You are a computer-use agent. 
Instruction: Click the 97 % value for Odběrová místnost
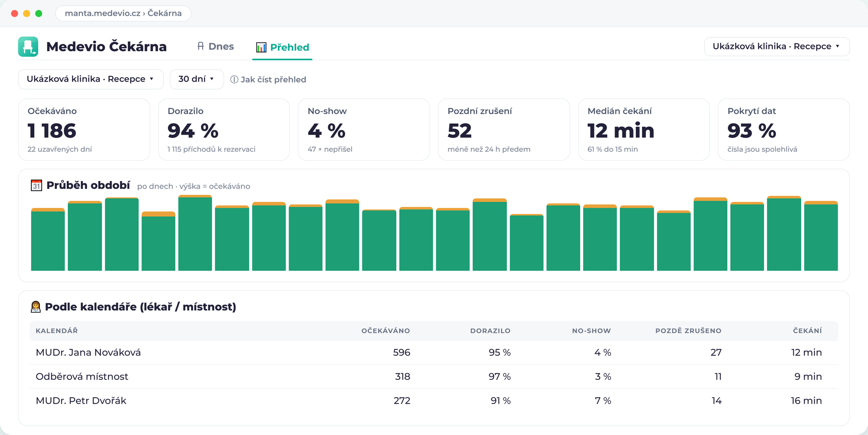(500, 376)
